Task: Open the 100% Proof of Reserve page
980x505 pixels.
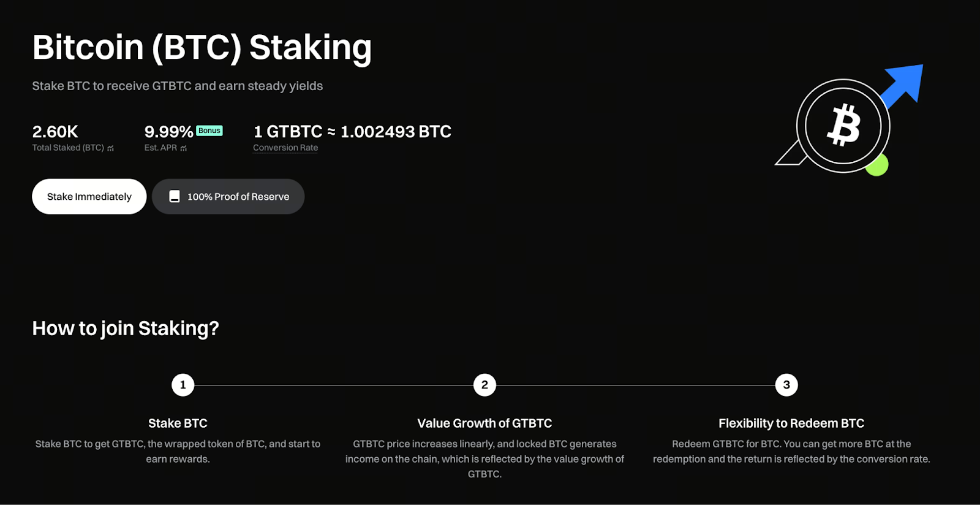Action: coord(238,197)
